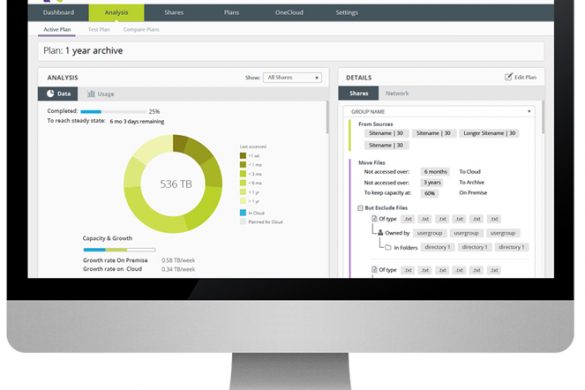585x390 pixels.
Task: Click the 0.58 TB/week growth rate value
Action: [178, 260]
